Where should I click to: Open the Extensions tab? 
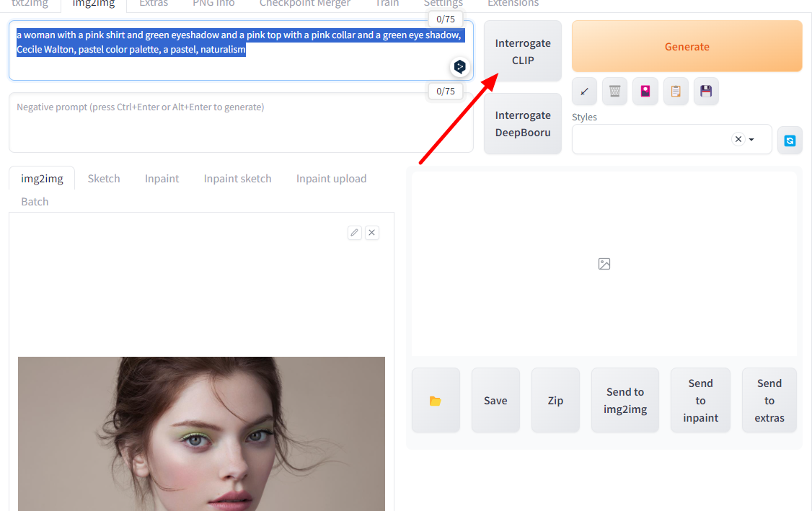pos(513,3)
